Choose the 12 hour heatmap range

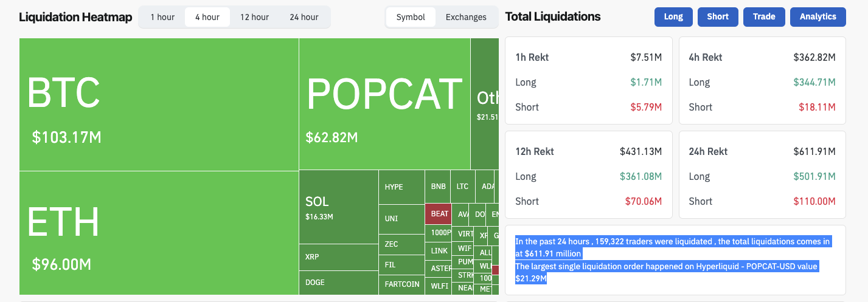[x=254, y=17]
